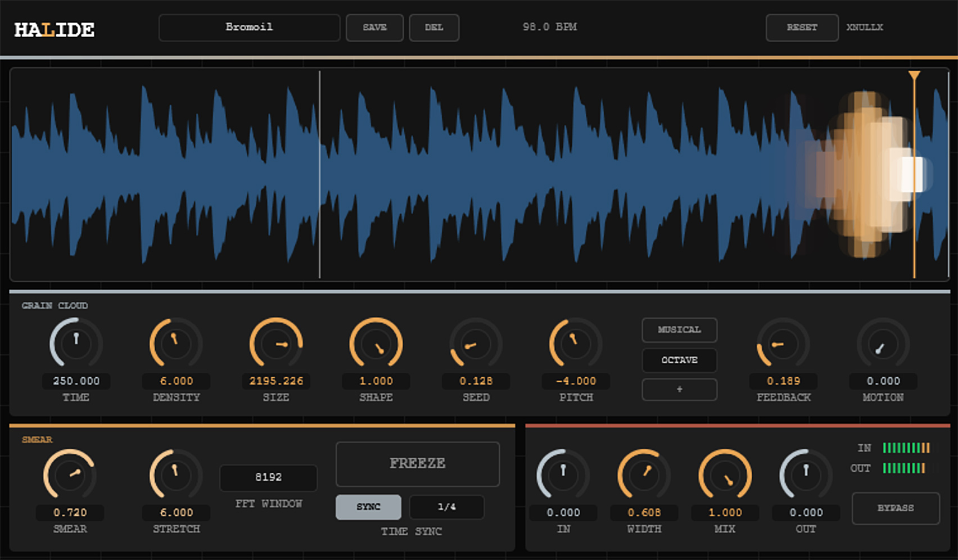Click the WIDTH knob
The image size is (958, 560).
(644, 475)
